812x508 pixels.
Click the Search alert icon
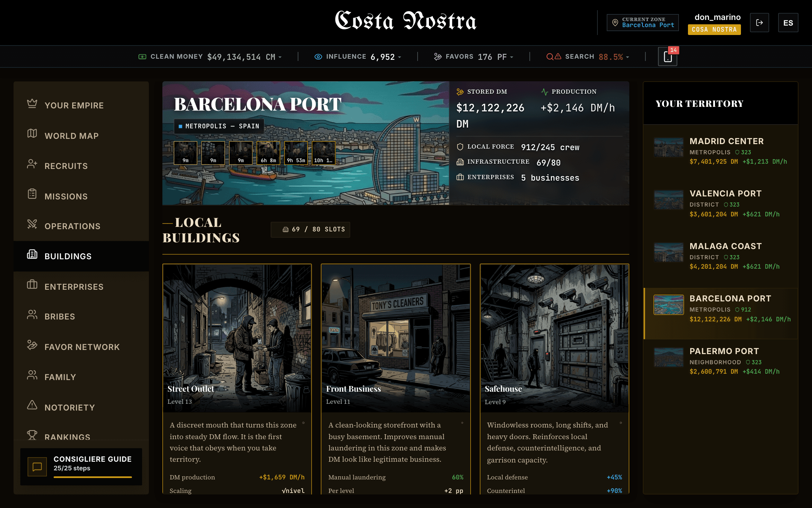[x=554, y=57]
